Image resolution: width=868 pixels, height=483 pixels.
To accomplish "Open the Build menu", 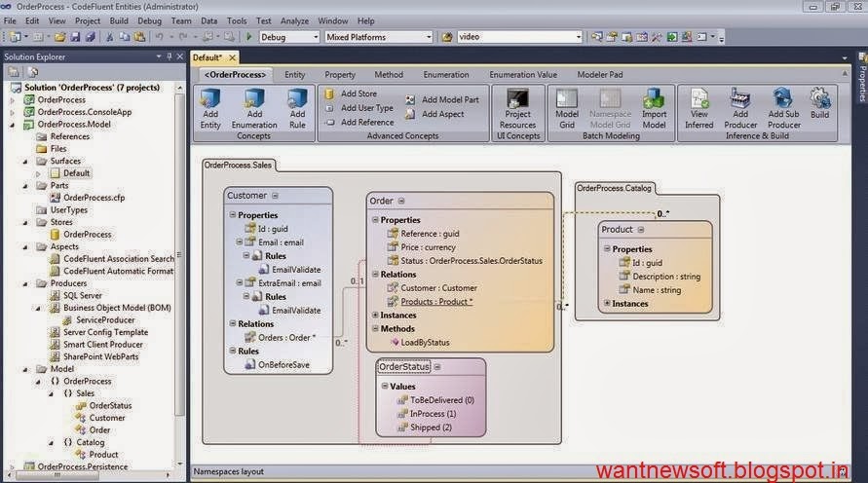I will [119, 21].
